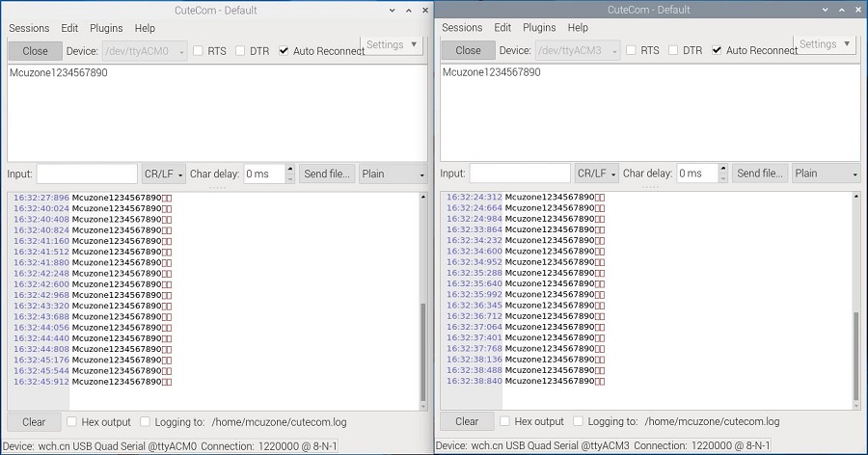
Task: Expand Settings in right CuteCom window
Action: point(825,44)
